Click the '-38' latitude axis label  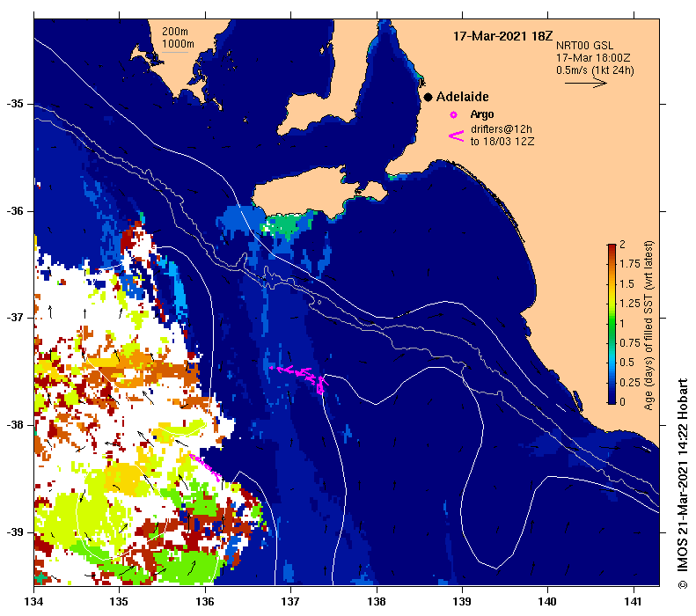coord(15,425)
